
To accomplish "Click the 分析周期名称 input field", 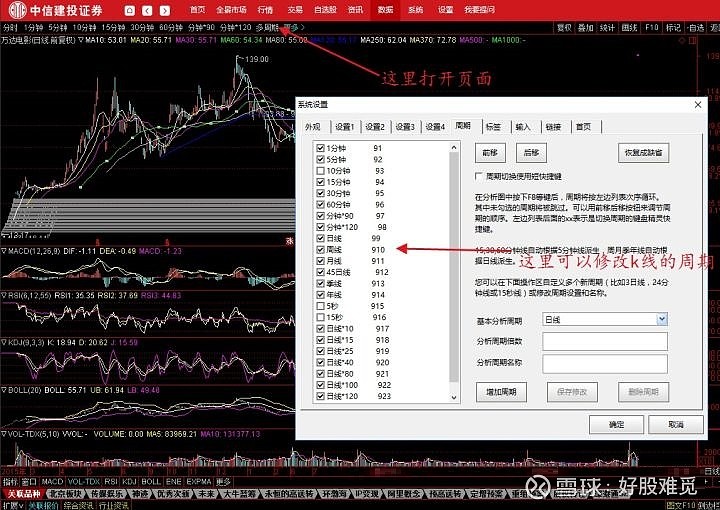I will 605,363.
